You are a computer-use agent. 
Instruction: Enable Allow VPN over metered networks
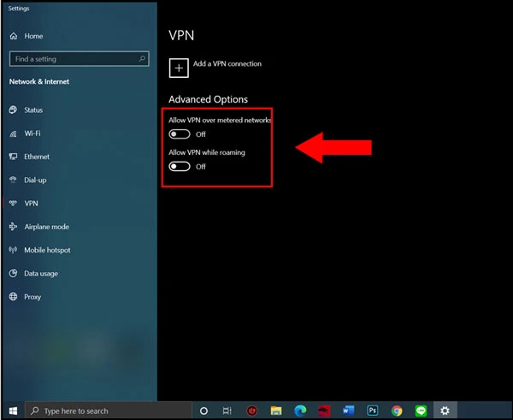[180, 134]
